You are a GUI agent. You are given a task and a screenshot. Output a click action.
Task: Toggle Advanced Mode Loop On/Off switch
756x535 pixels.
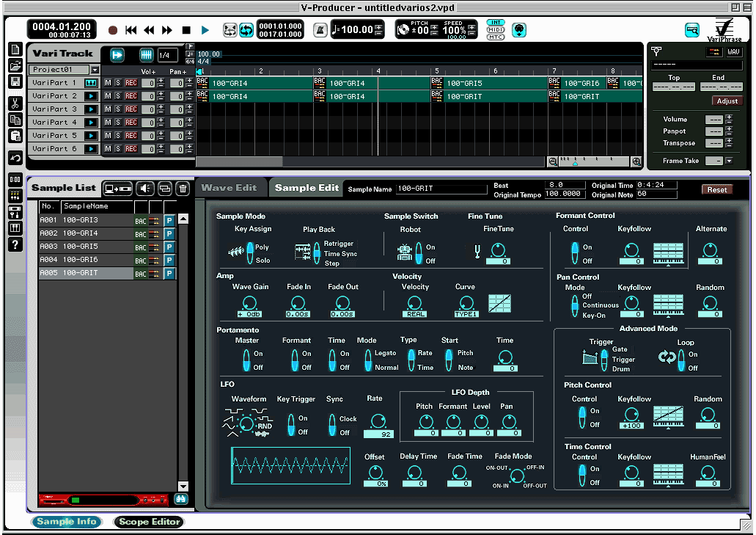point(681,360)
